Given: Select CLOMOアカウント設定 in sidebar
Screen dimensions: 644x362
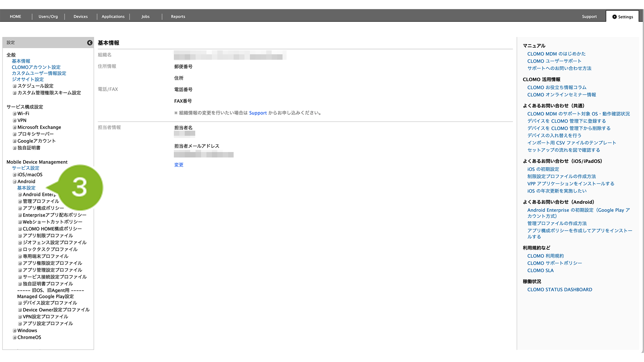Looking at the screenshot, I should 36,67.
